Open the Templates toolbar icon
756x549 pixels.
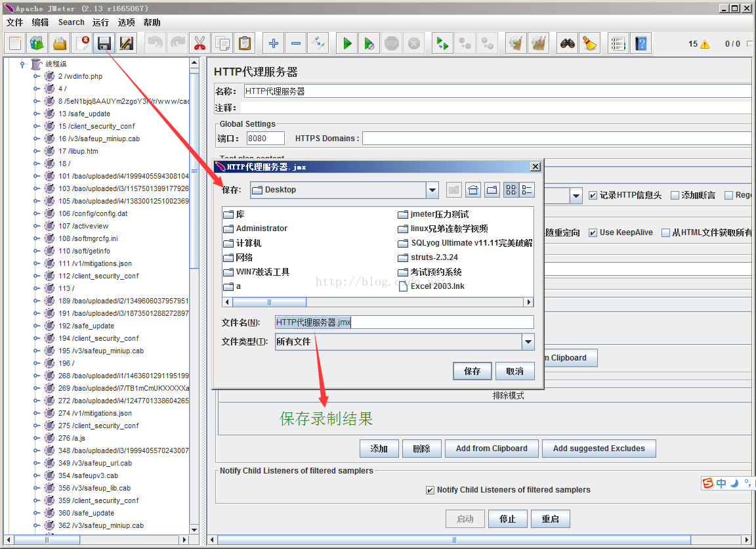37,43
